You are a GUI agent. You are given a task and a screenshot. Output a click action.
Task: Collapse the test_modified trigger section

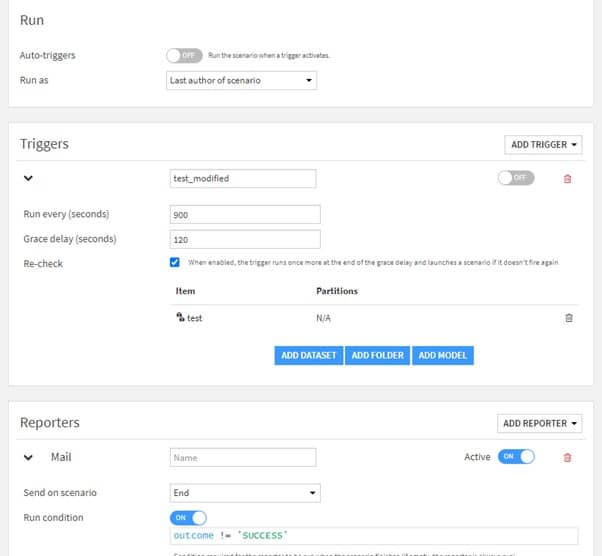click(28, 179)
